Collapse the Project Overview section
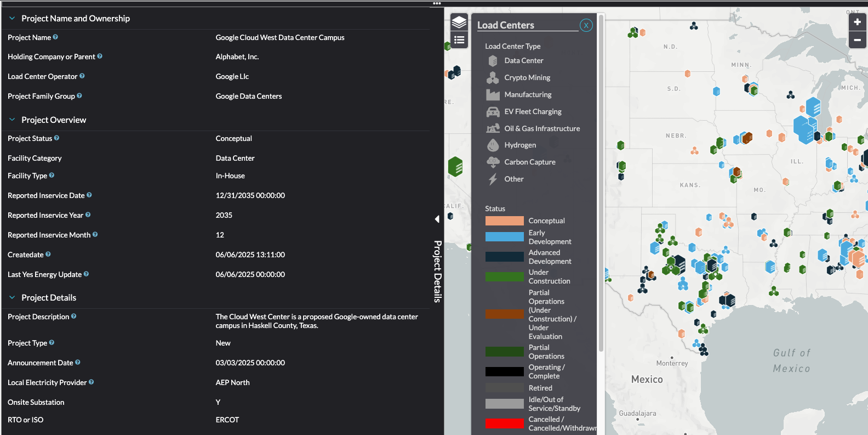Image resolution: width=868 pixels, height=435 pixels. tap(12, 120)
